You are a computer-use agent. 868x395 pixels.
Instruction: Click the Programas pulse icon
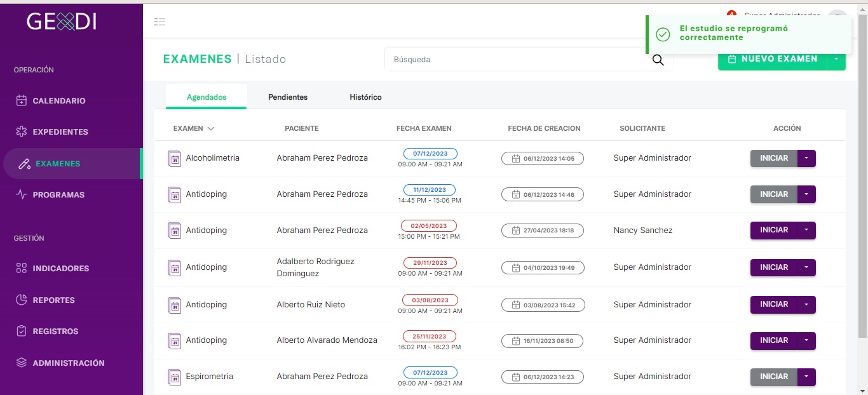22,194
